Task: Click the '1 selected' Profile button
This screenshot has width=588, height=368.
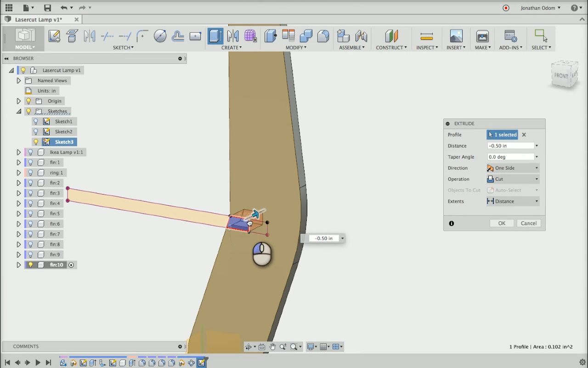Action: [x=502, y=135]
